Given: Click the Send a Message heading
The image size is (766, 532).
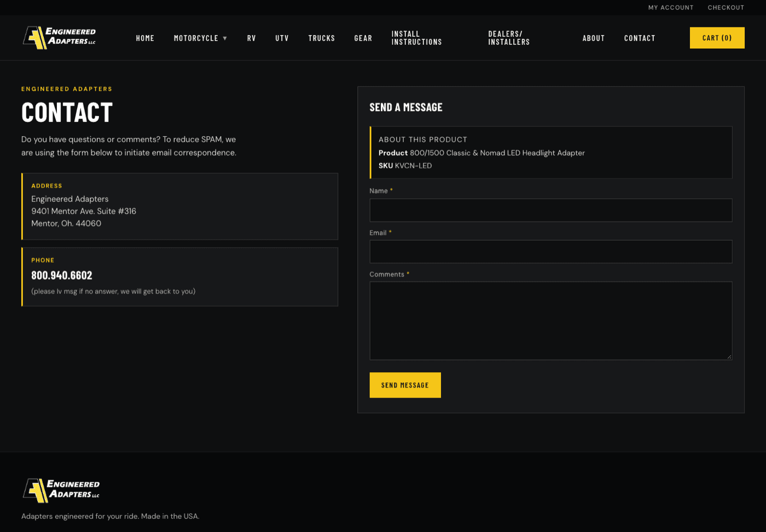Looking at the screenshot, I should (406, 107).
